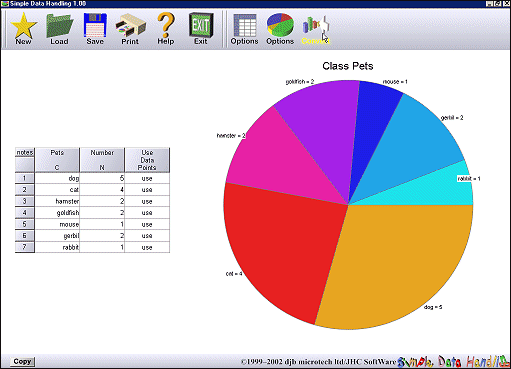Select row header 7
511x369 pixels.
click(24, 247)
